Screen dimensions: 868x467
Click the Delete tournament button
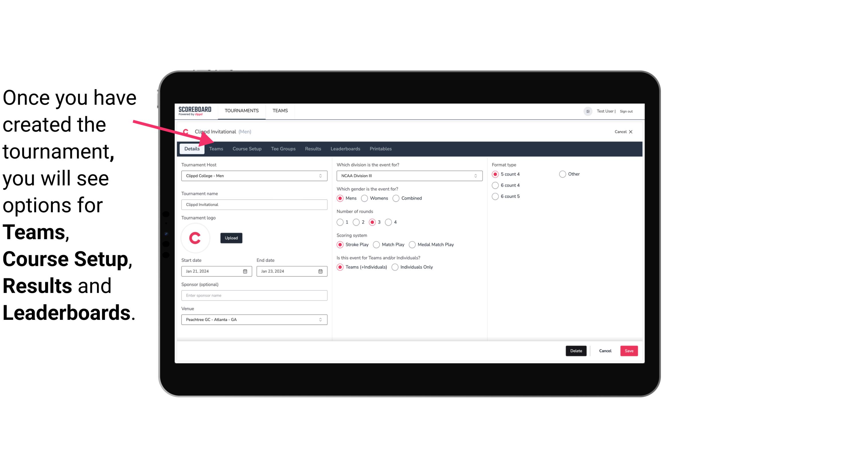(575, 350)
